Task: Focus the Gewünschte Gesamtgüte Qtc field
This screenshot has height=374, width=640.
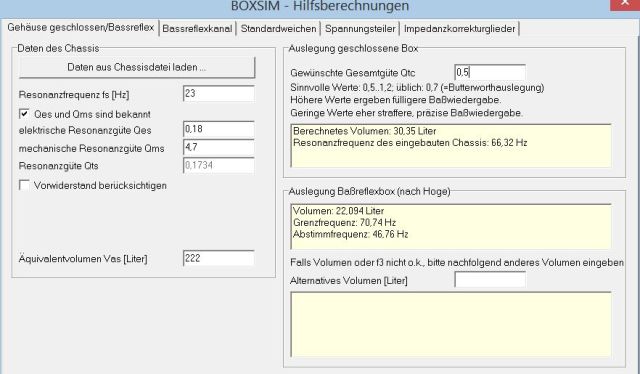Action: (490, 72)
